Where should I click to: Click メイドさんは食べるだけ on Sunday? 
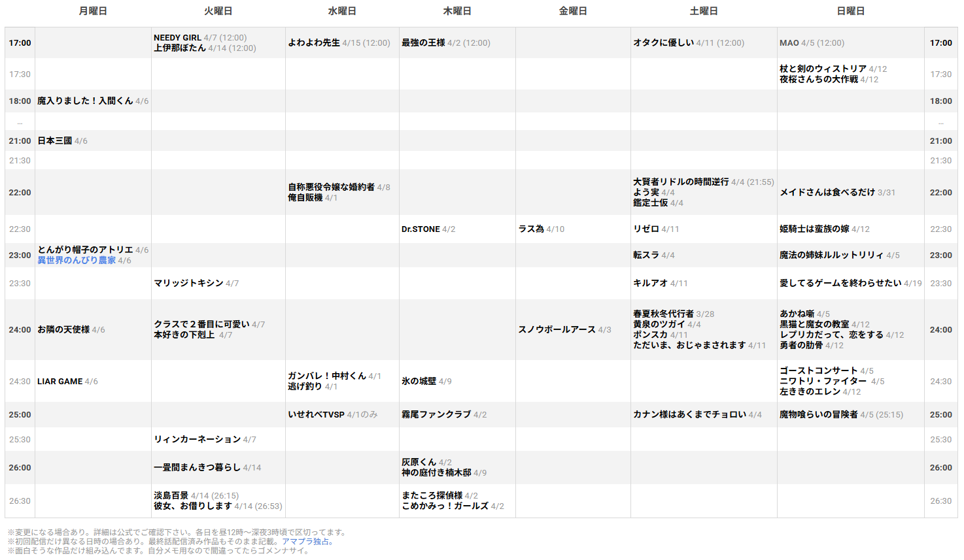827,193
